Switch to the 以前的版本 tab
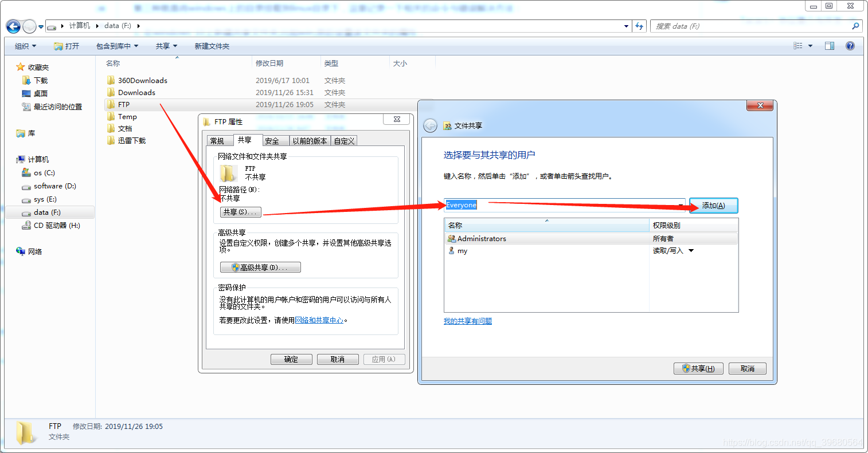 310,141
